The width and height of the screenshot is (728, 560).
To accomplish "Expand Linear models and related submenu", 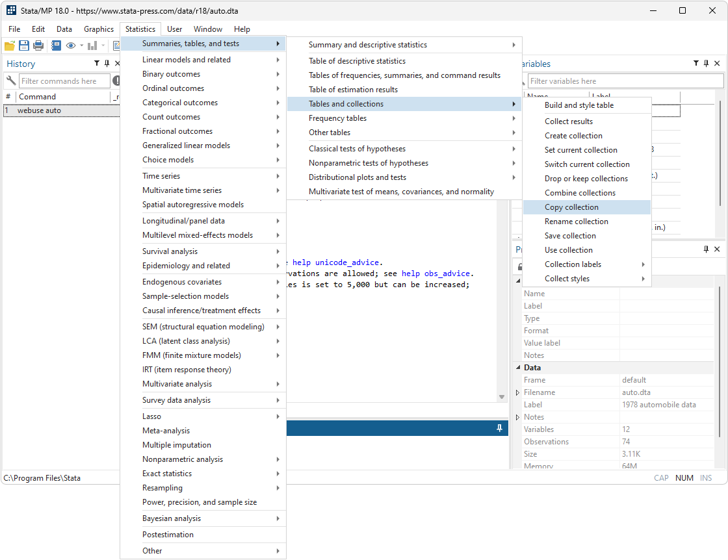I will click(x=203, y=60).
